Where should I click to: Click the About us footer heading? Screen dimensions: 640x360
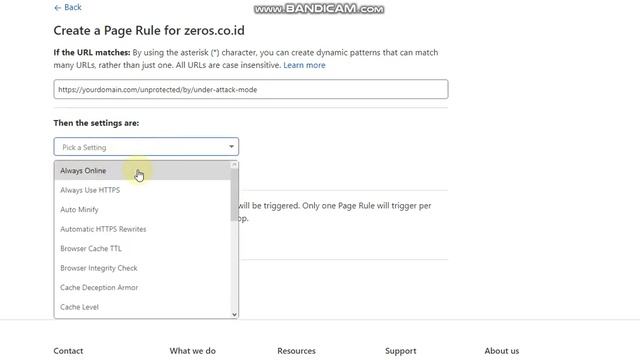point(502,351)
